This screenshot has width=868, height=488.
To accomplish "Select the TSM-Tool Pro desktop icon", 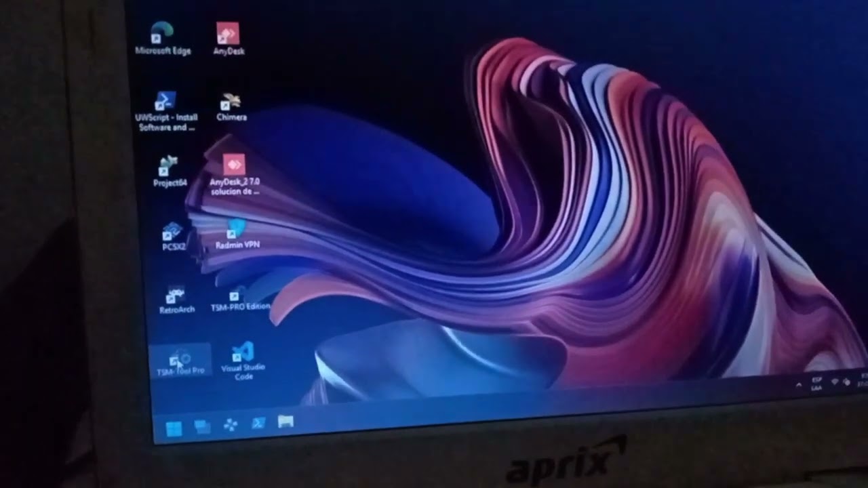I will [x=180, y=362].
